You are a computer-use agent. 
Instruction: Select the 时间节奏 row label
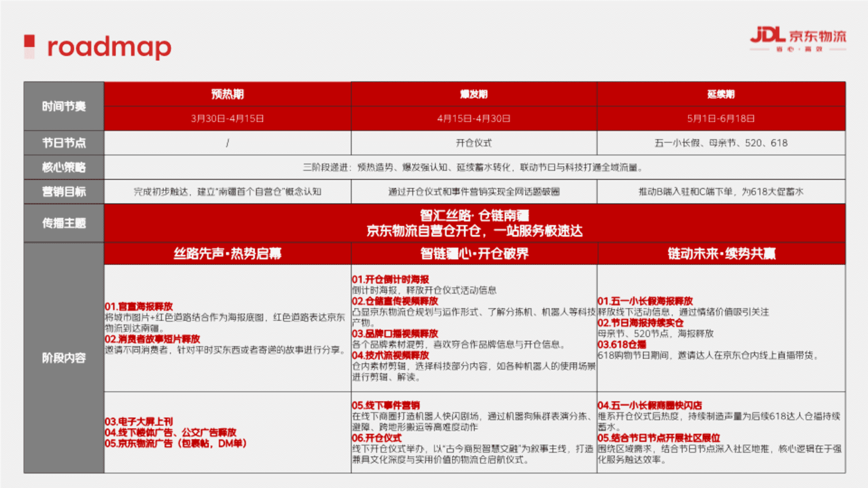click(64, 107)
